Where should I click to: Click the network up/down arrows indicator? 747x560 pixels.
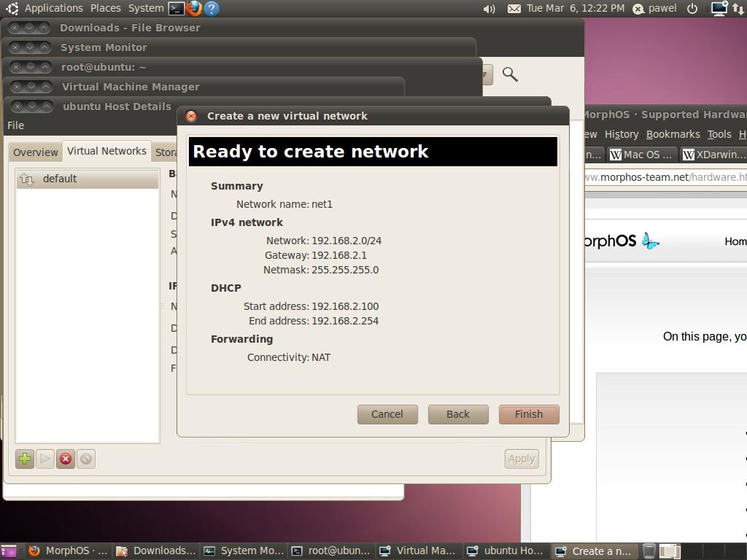coord(738,9)
